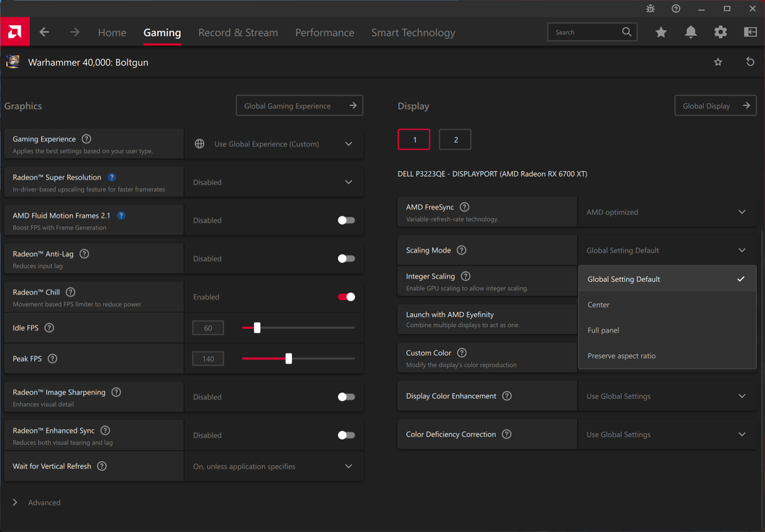
Task: Select display 2 button
Action: 455,140
